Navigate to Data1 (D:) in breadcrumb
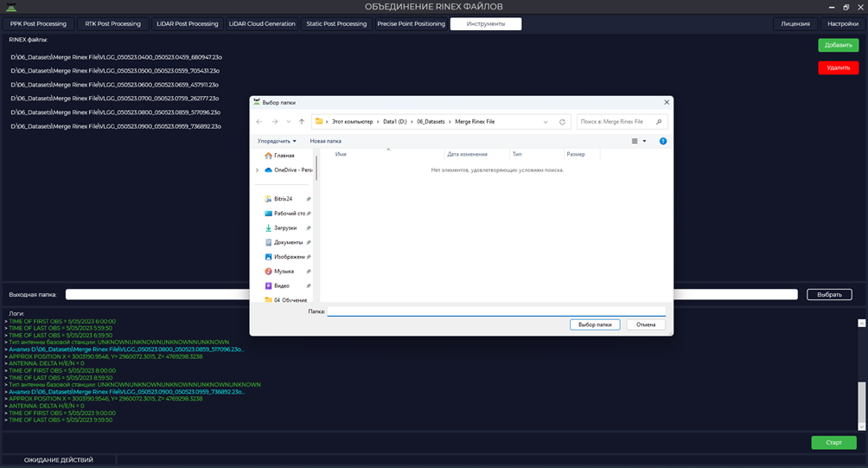The image size is (868, 468). click(395, 122)
